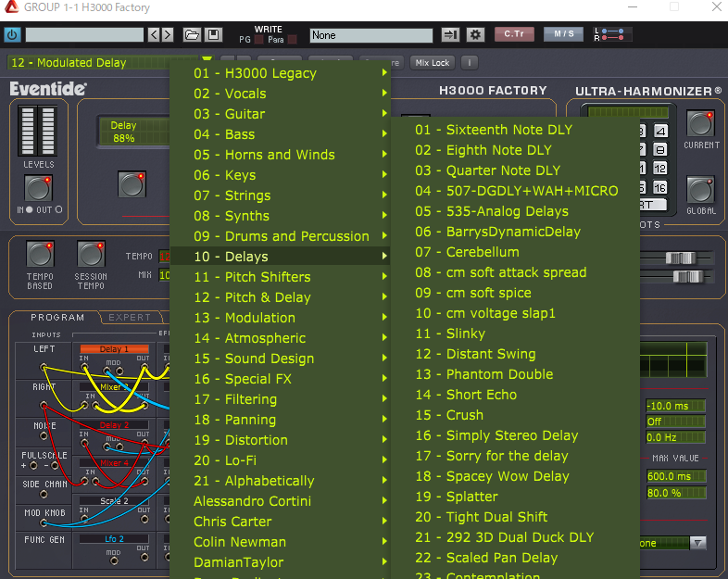Open the 10 - Delays menu item
This screenshot has height=579, width=728.
281,257
